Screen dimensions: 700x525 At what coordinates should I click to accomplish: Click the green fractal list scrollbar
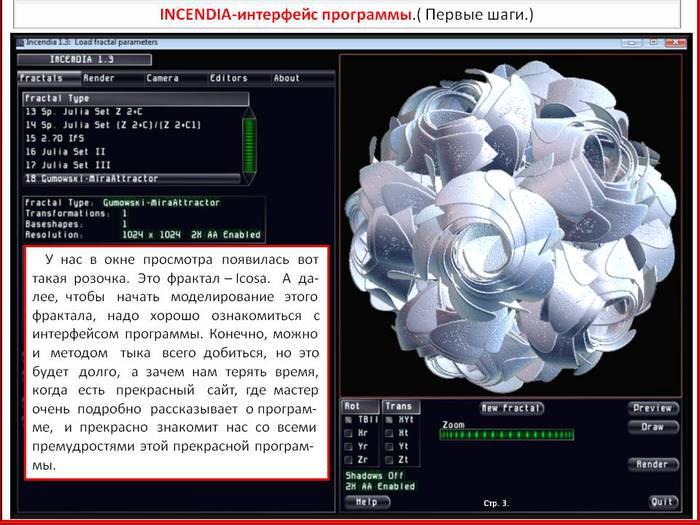click(x=249, y=146)
